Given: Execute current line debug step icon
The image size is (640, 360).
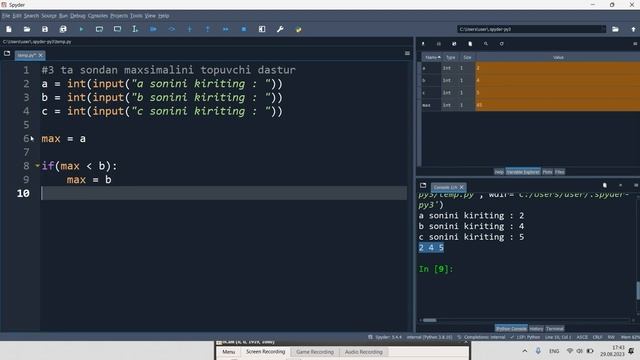Looking at the screenshot, I should pyautogui.click(x=171, y=29).
